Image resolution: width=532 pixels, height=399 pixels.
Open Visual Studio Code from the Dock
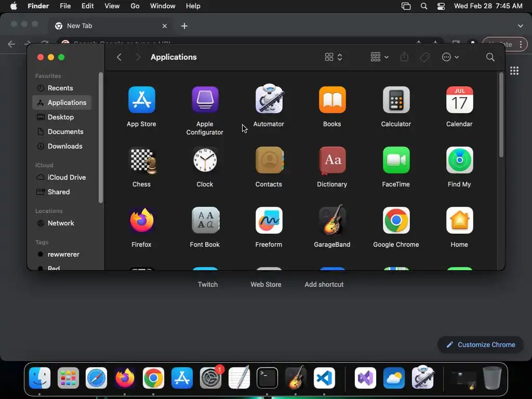pyautogui.click(x=324, y=378)
